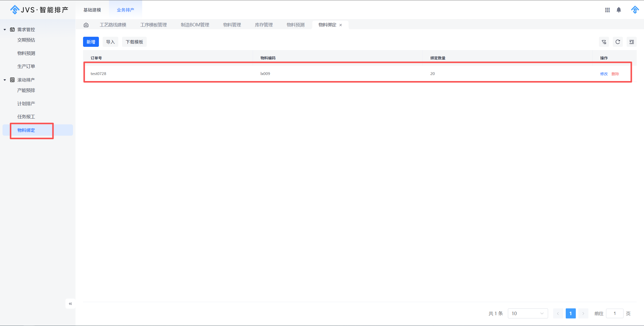Open the column settings icon
The image size is (644, 326).
coord(631,42)
